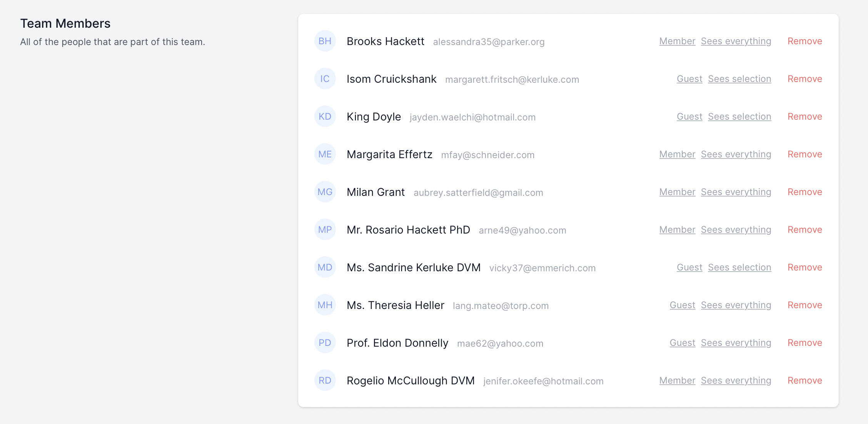The image size is (868, 424).
Task: Select the name Brooks Hackett
Action: coord(386,41)
